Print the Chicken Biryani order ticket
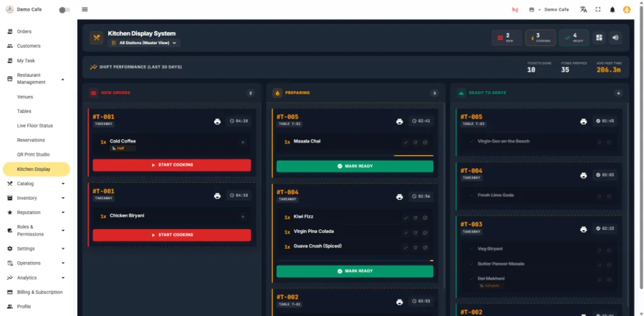Screen dimensions: 644x316 [x=217, y=196]
